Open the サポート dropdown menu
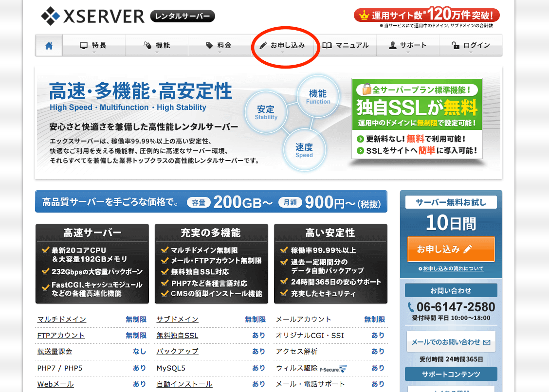 click(x=408, y=46)
